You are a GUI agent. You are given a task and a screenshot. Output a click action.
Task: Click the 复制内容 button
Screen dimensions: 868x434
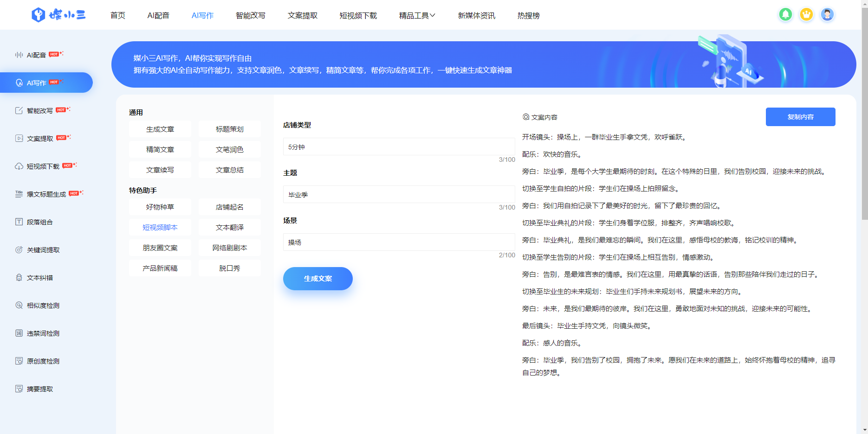pos(801,117)
